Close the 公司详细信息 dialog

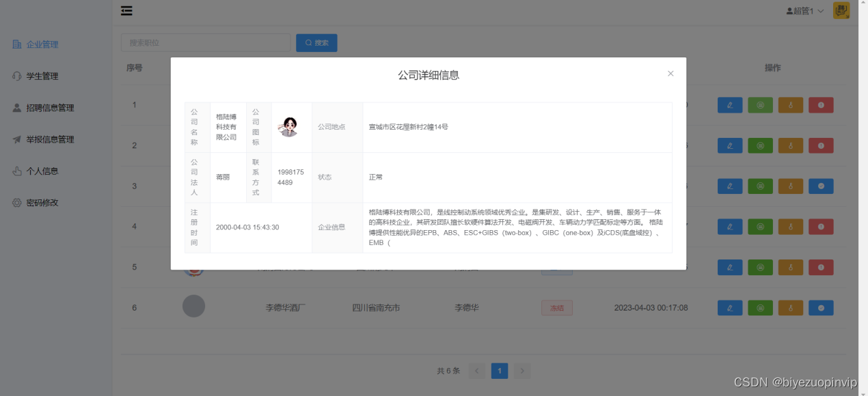(x=670, y=74)
